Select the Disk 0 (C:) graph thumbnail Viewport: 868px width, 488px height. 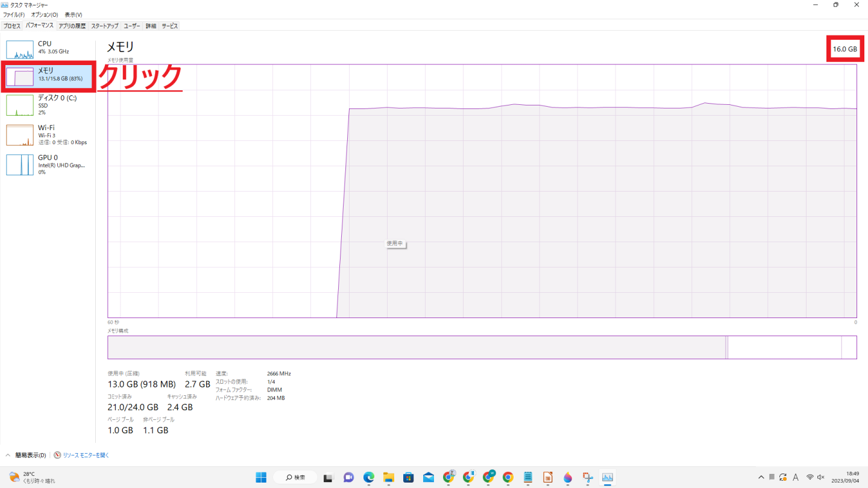tap(20, 105)
